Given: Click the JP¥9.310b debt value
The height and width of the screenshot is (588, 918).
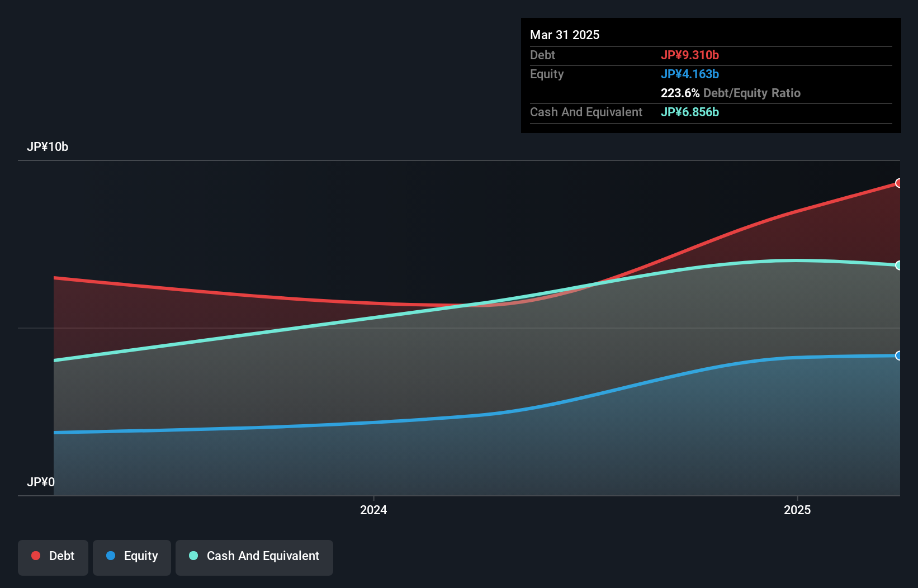Looking at the screenshot, I should (690, 55).
